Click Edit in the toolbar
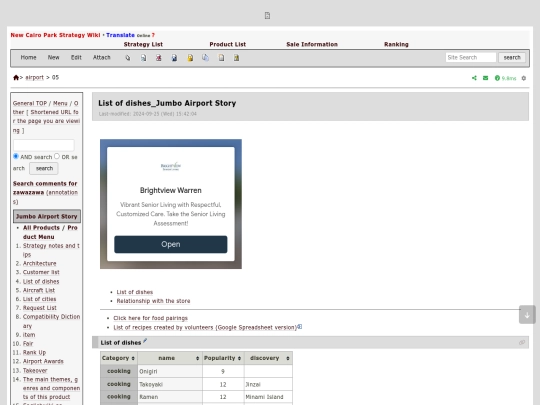 pos(76,58)
